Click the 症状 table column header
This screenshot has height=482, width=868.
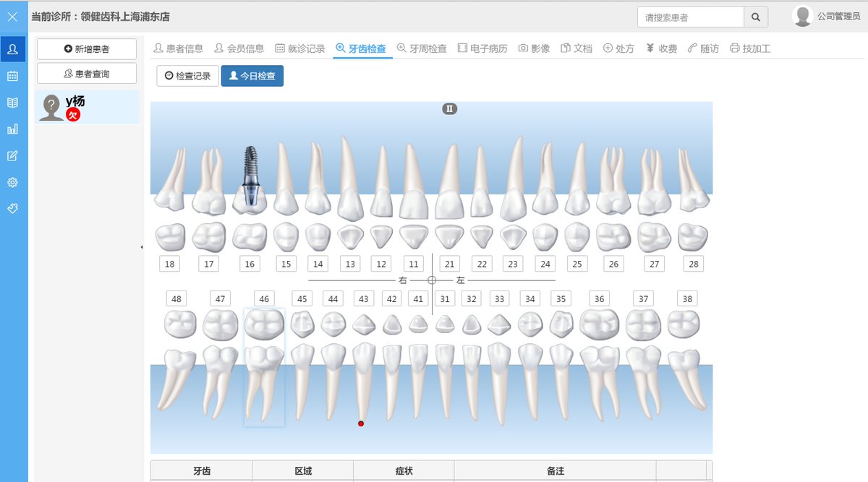pos(404,470)
